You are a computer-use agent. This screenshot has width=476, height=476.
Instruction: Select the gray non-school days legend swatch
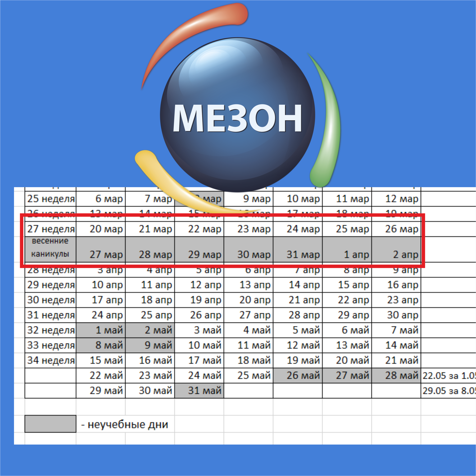pos(50,424)
